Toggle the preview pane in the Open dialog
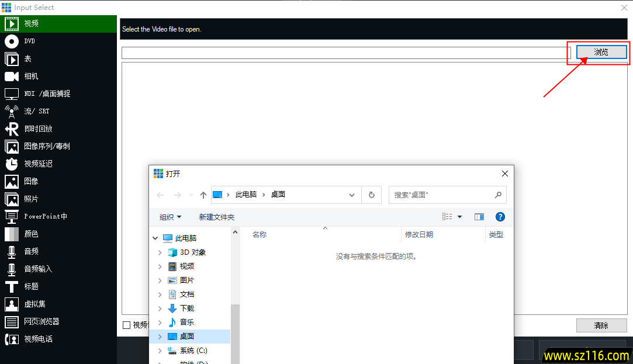633x364 pixels. point(479,216)
